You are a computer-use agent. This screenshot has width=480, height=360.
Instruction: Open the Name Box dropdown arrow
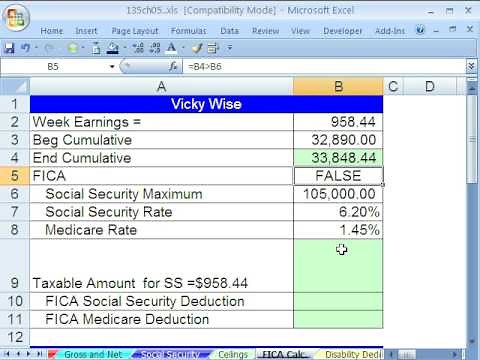click(112, 67)
